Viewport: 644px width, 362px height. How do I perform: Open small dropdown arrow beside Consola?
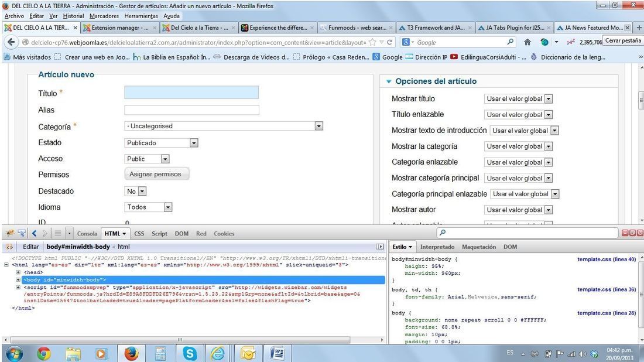click(x=69, y=233)
